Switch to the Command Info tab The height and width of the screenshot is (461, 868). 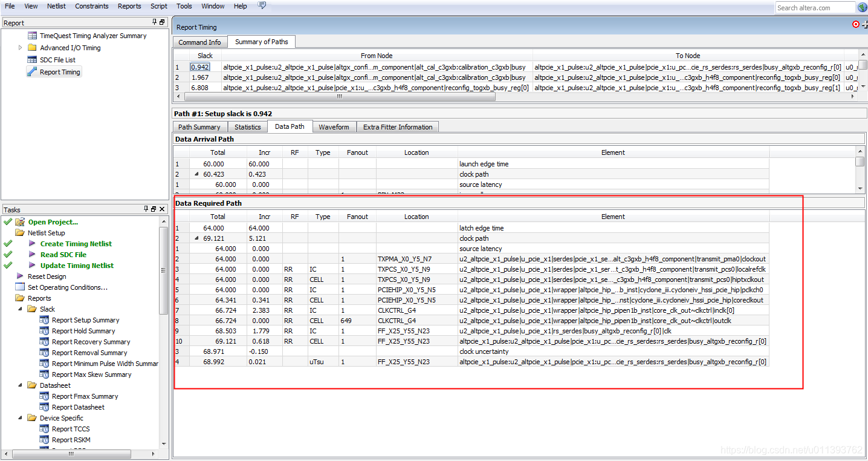click(199, 42)
